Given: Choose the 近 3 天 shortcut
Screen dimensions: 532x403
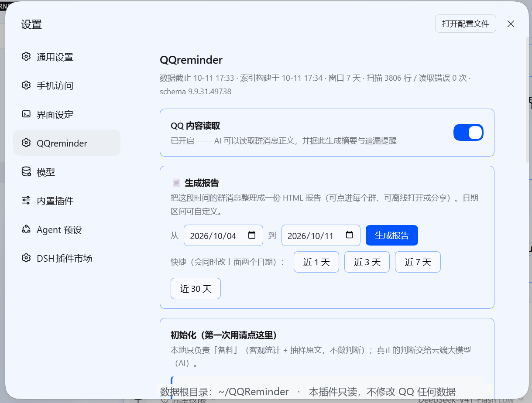Looking at the screenshot, I should pyautogui.click(x=367, y=262).
